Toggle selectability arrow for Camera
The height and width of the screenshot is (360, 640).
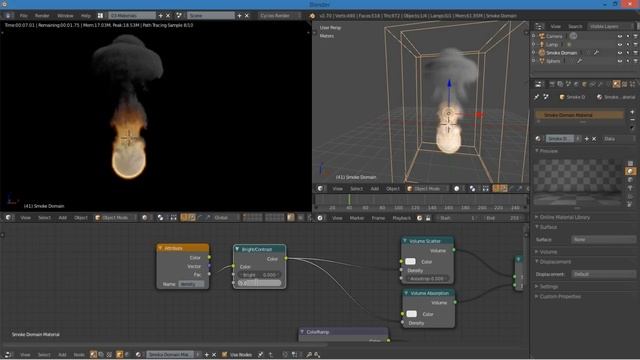click(x=628, y=36)
